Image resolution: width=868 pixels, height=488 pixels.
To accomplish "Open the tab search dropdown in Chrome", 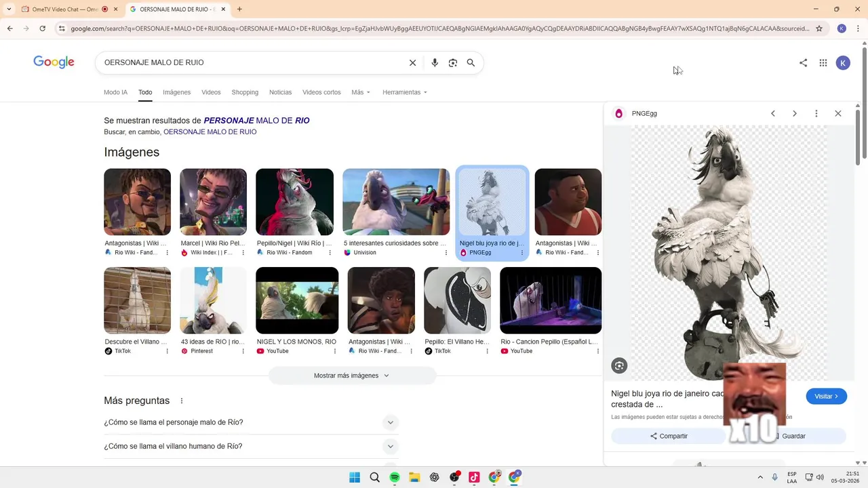I will (9, 9).
